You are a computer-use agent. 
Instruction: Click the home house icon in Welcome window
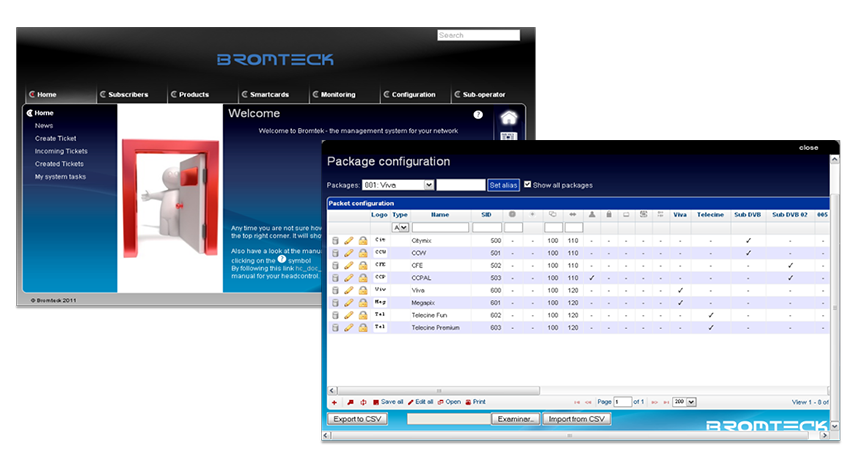509,117
